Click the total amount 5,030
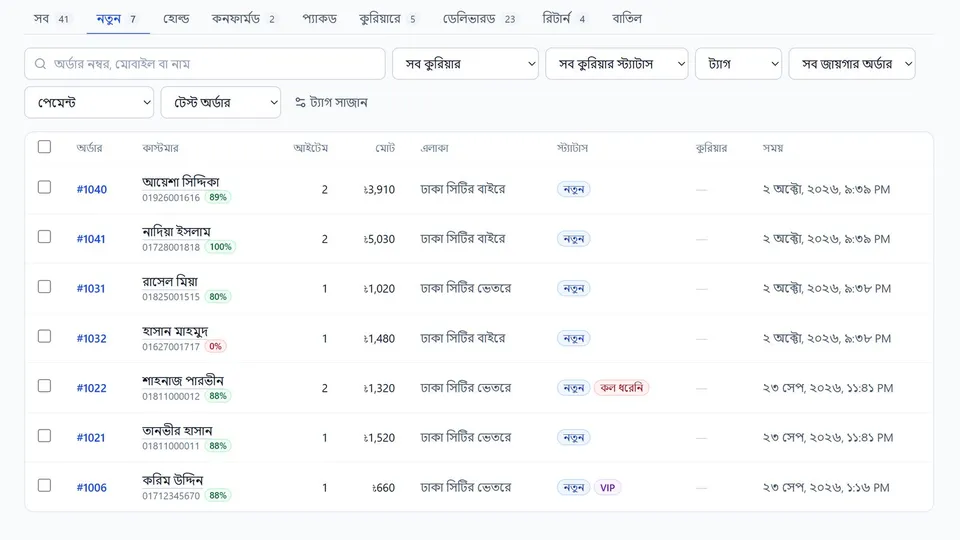Viewport: 960px width, 540px height. click(379, 239)
